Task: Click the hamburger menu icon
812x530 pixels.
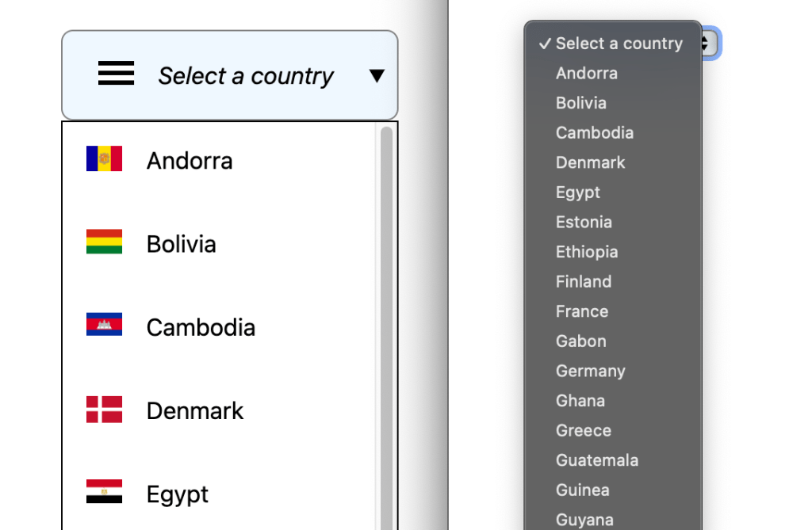Action: coord(116,74)
